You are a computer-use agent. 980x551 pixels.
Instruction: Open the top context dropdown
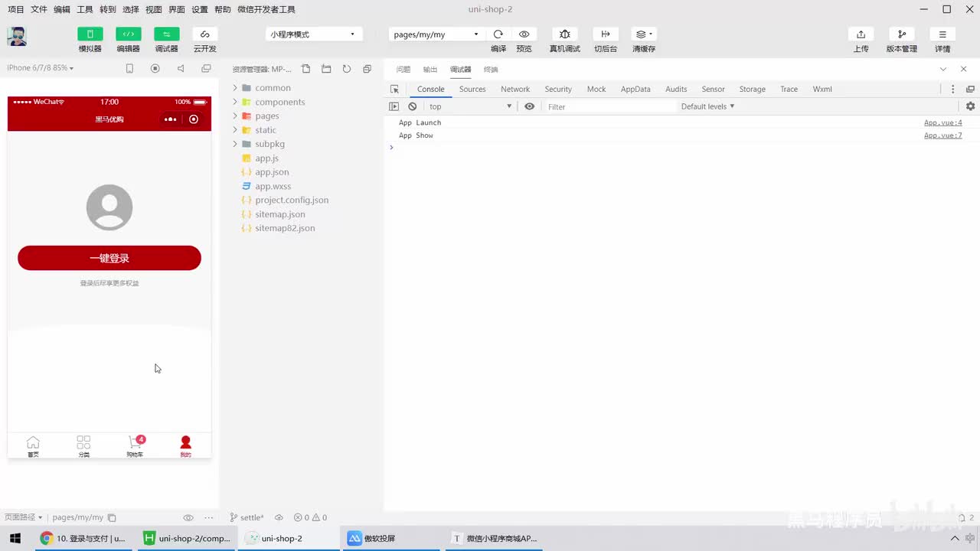(x=470, y=106)
